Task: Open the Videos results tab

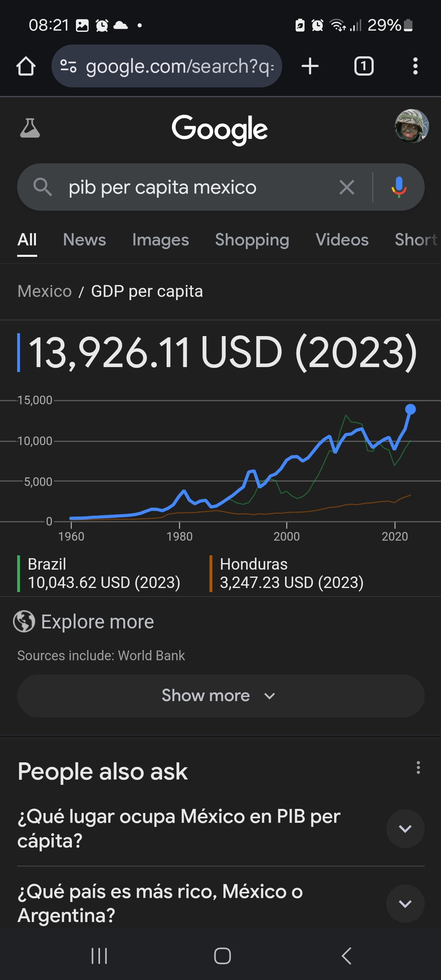Action: click(x=342, y=240)
